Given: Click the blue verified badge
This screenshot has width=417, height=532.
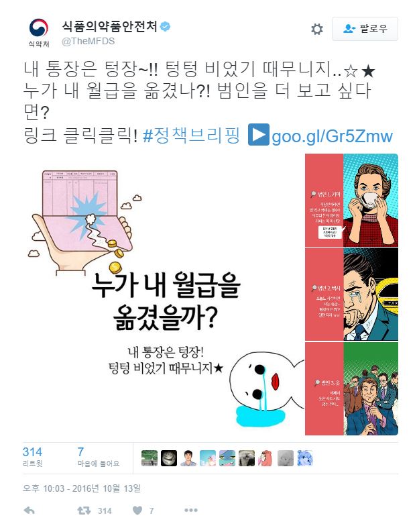Looking at the screenshot, I should point(165,26).
